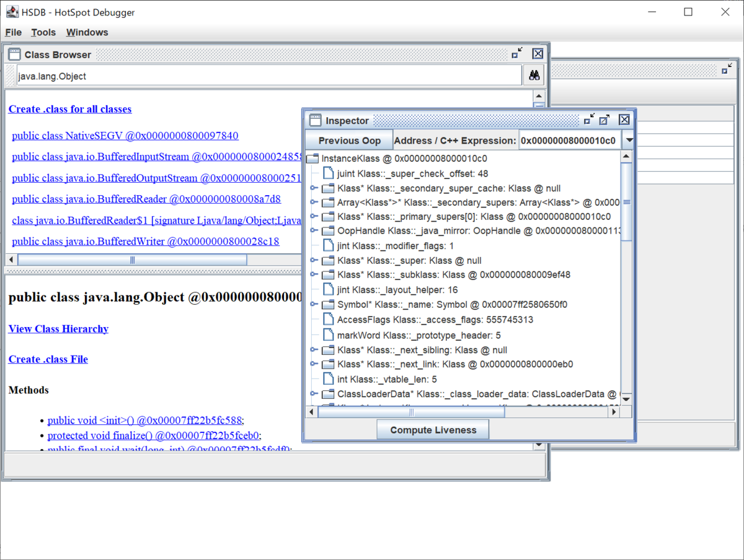The width and height of the screenshot is (744, 560).
Task: Click the Inspector horizontal scrollbar thumb
Action: 411,412
